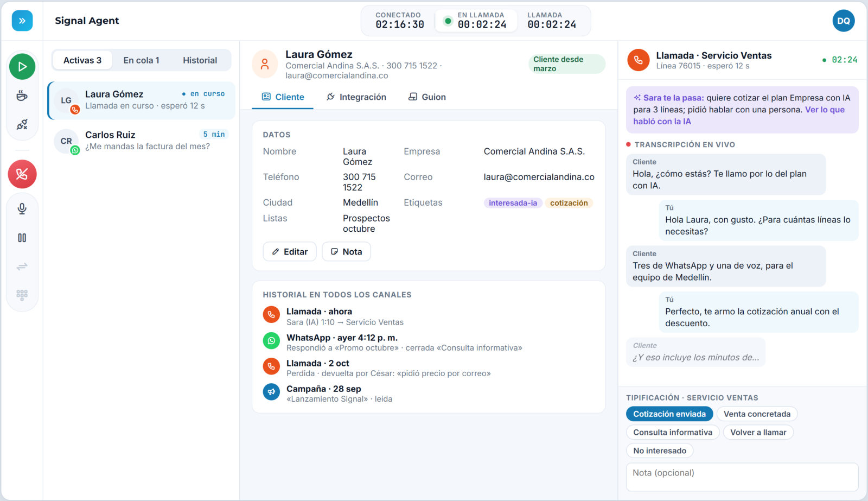Click the Editar button

(x=290, y=252)
